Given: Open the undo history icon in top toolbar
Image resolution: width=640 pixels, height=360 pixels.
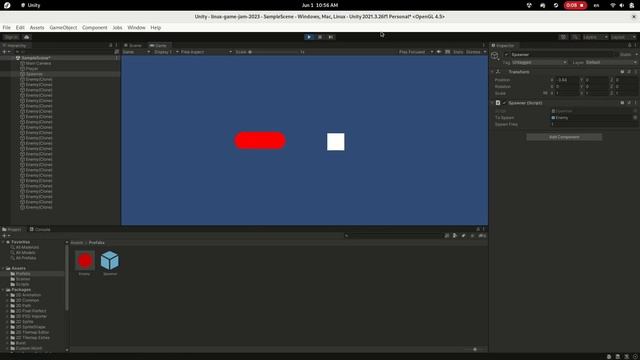Looking at the screenshot, I should tap(563, 37).
